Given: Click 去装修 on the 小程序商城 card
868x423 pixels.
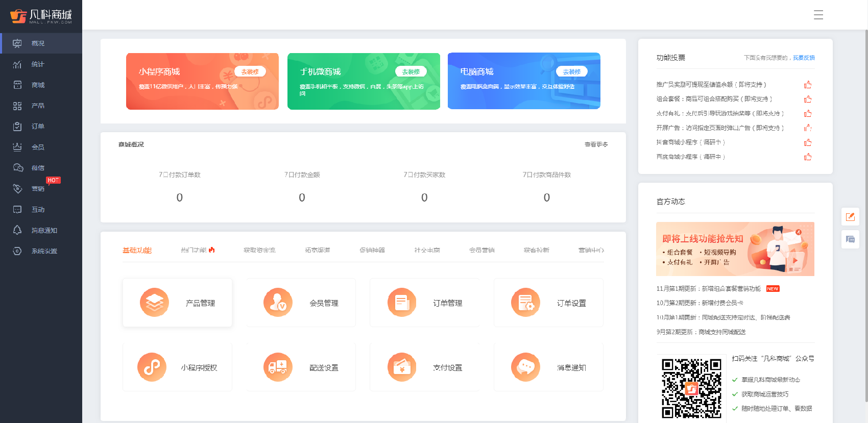Looking at the screenshot, I should tap(250, 72).
